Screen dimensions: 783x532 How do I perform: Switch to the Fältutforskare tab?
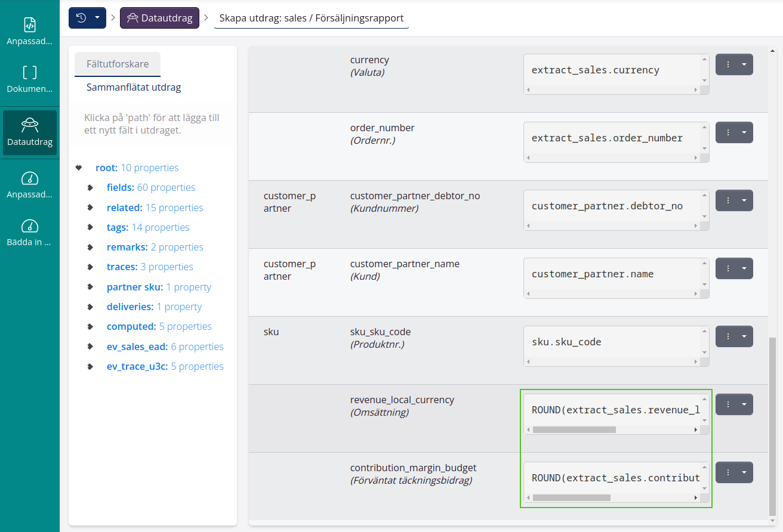click(x=118, y=64)
